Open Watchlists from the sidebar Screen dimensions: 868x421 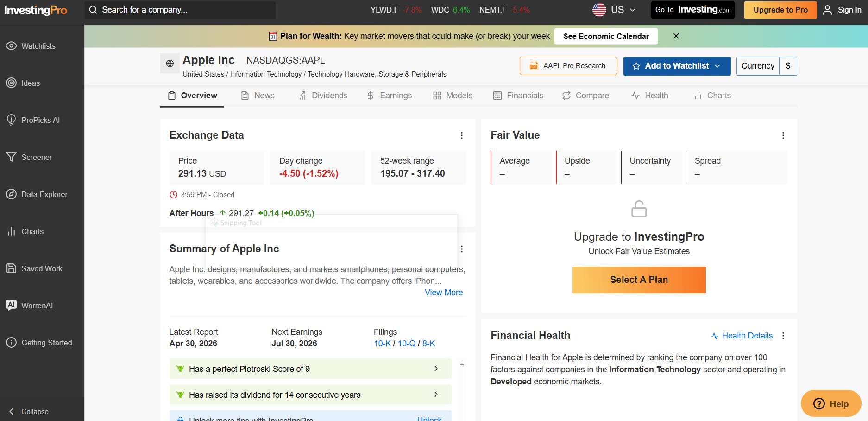click(31, 46)
